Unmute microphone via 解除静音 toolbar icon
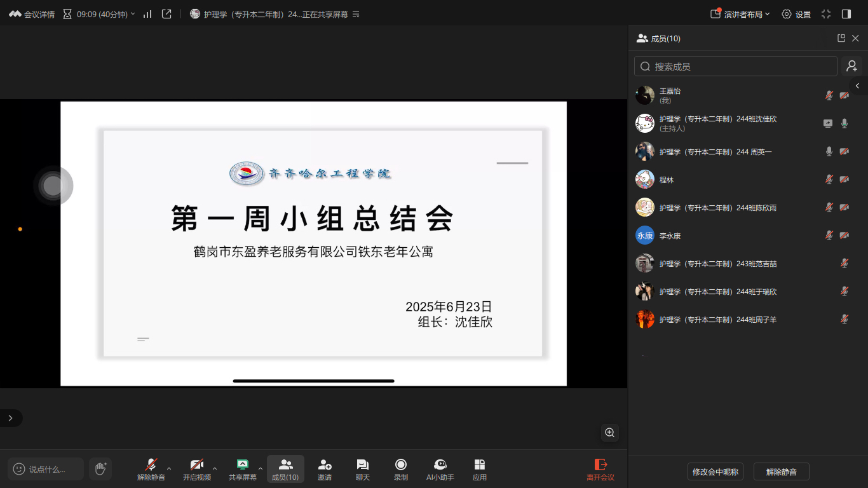Viewport: 868px width, 488px height. [x=151, y=465]
